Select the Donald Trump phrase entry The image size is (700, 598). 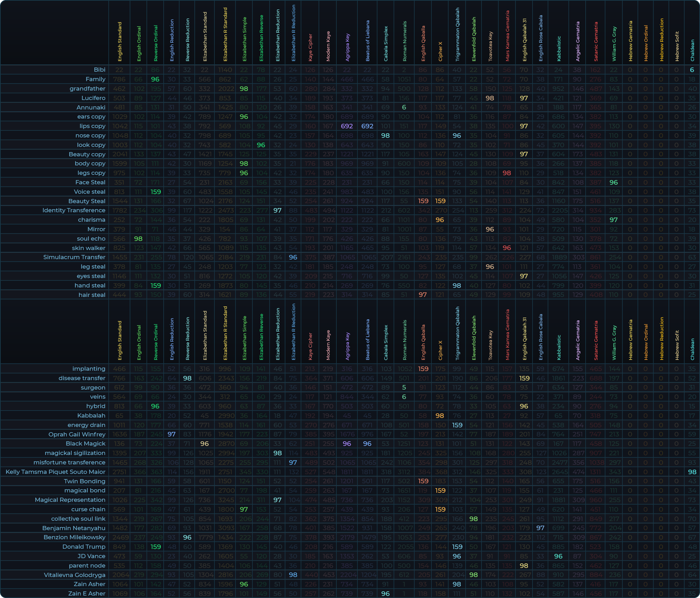84,547
